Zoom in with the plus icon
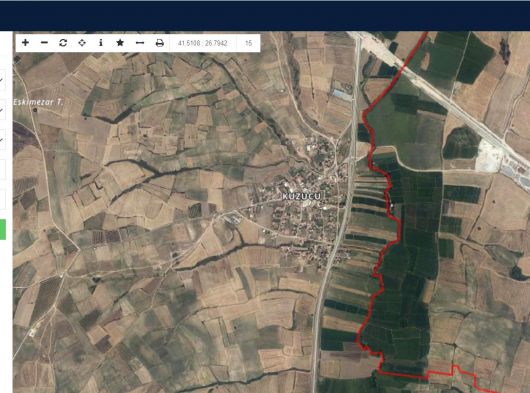The image size is (530, 393). tap(25, 43)
